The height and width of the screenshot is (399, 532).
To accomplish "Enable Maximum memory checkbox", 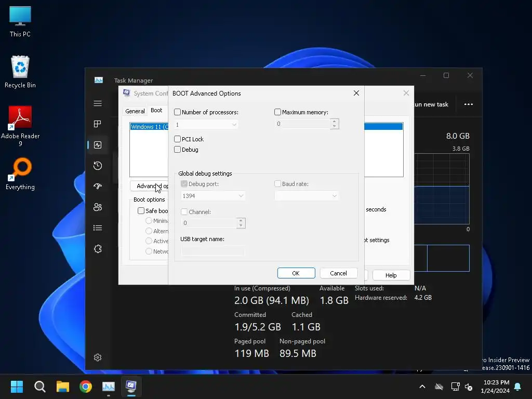I will pyautogui.click(x=277, y=112).
